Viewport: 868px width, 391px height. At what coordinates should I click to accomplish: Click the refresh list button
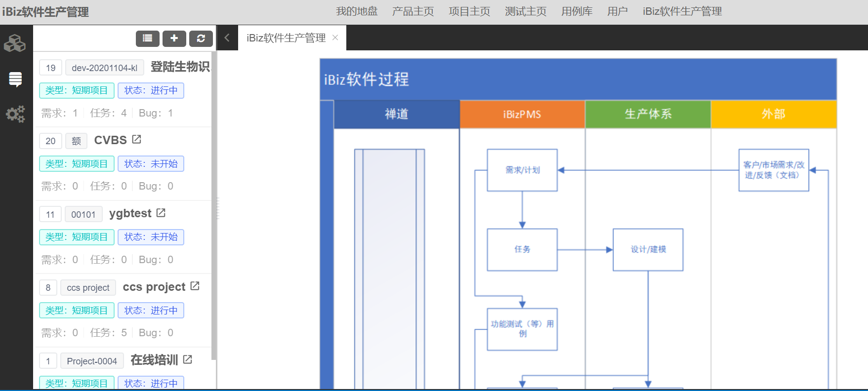pyautogui.click(x=201, y=38)
